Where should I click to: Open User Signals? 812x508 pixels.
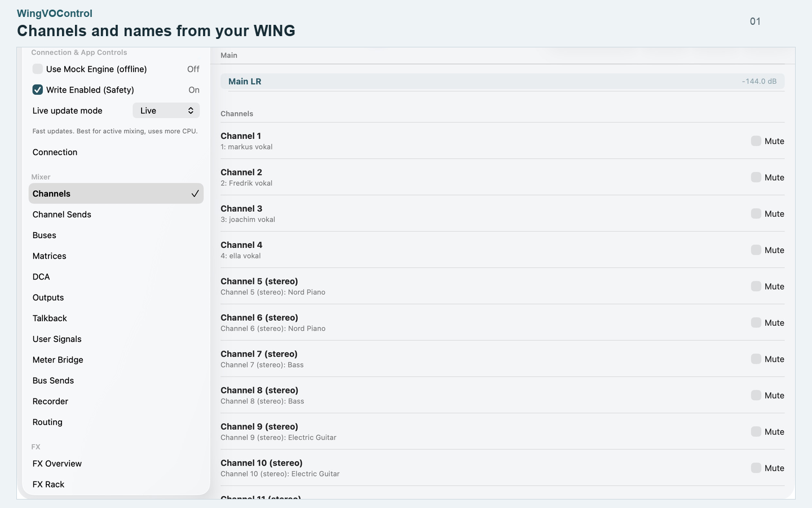116,339
